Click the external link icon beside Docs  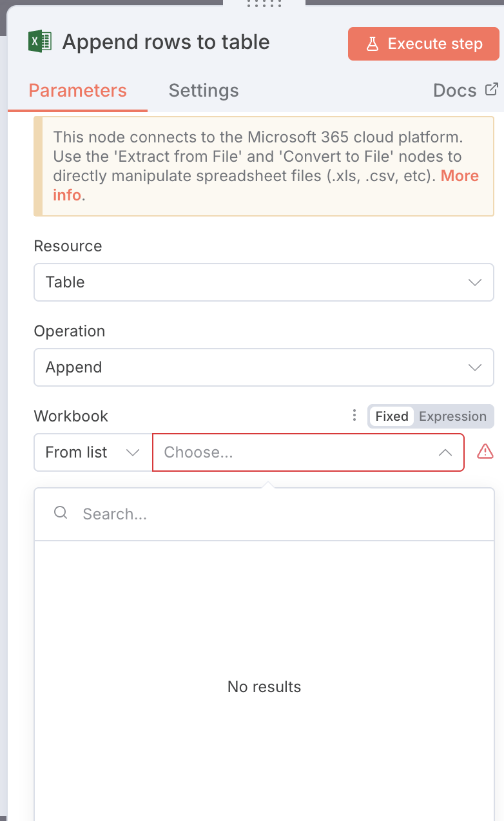[491, 90]
